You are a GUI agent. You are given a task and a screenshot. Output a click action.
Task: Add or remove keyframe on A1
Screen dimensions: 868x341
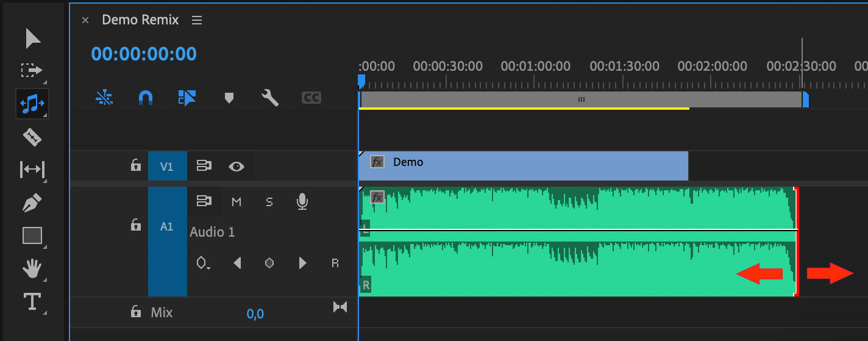pos(269,263)
